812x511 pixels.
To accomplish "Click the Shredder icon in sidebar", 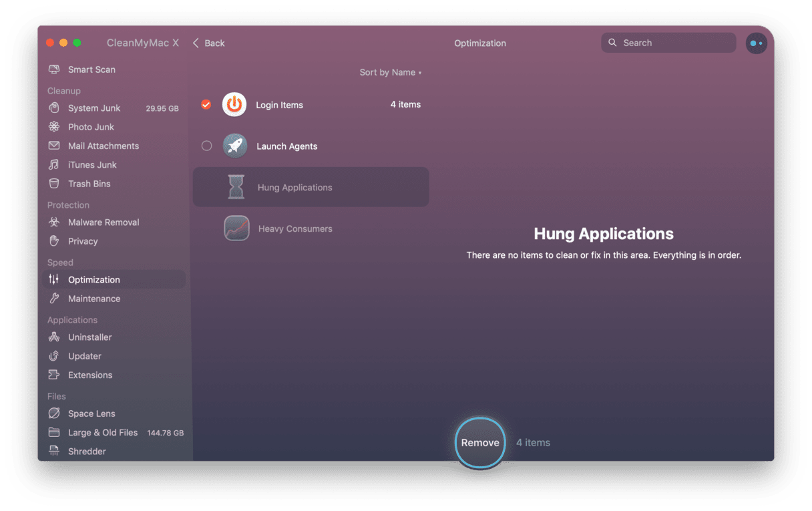I will pos(54,452).
